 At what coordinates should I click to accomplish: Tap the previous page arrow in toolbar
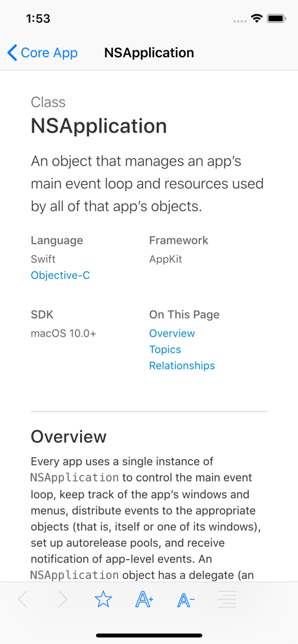click(x=23, y=600)
